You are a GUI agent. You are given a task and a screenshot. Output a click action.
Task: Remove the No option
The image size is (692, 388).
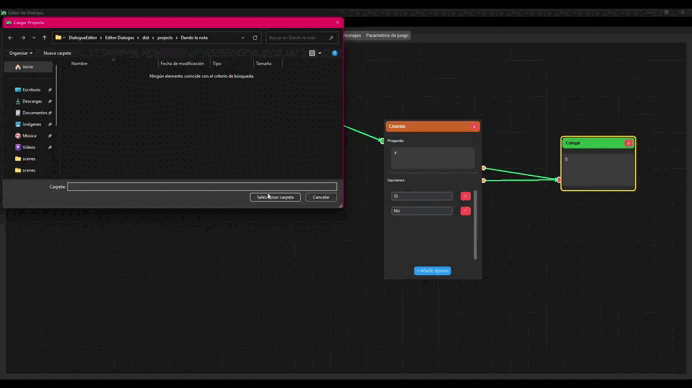point(465,211)
